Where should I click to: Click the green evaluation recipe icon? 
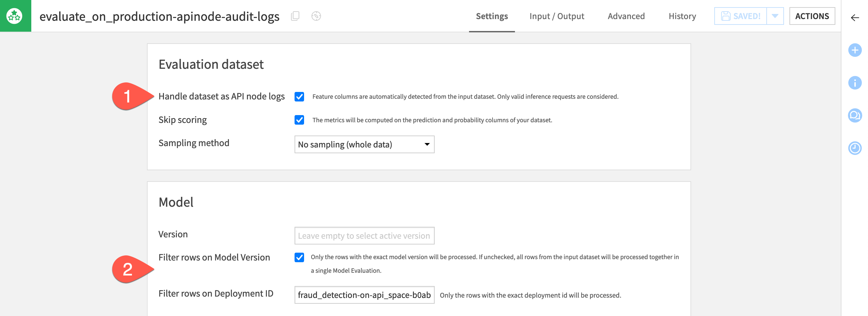pos(15,15)
